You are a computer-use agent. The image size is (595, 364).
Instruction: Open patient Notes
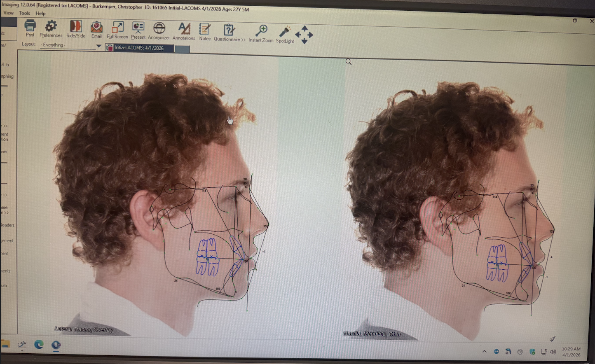205,31
